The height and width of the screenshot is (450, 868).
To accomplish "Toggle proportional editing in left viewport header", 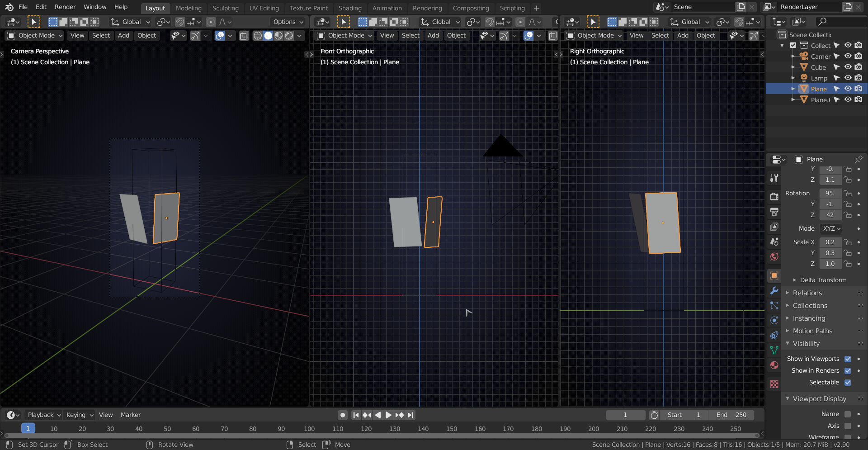I will pyautogui.click(x=211, y=22).
